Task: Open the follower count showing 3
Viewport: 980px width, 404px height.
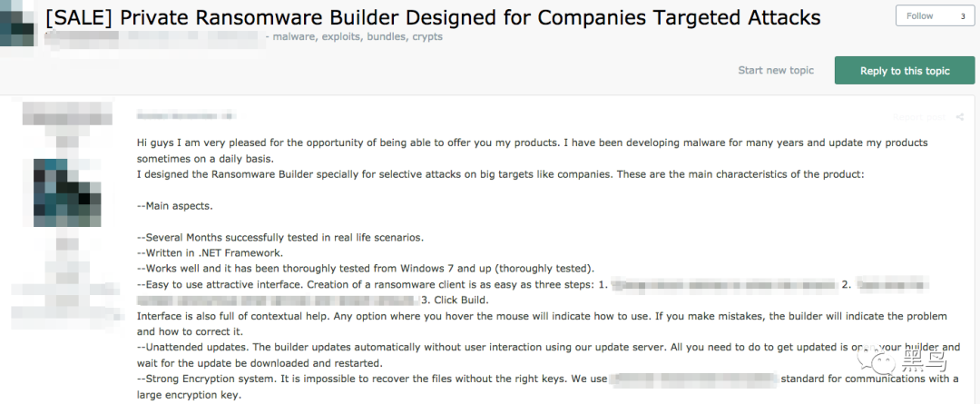Action: pos(963,15)
